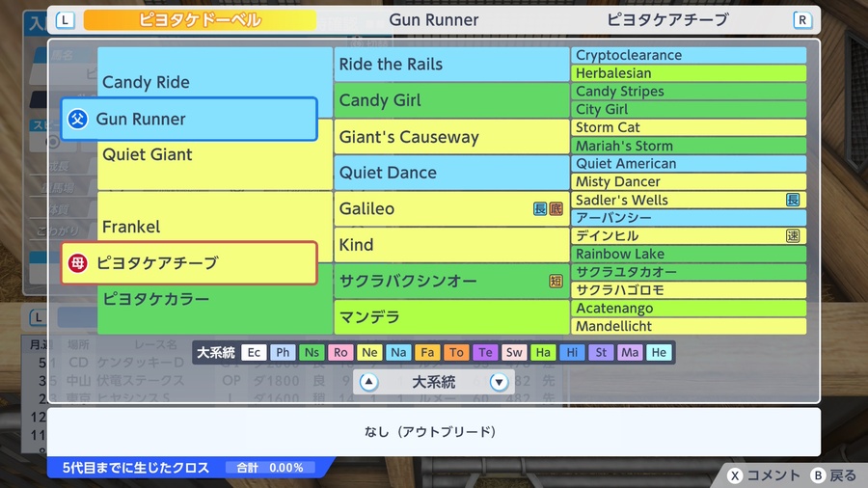Select アーバンシー ancestor
868x488 pixels.
[689, 218]
